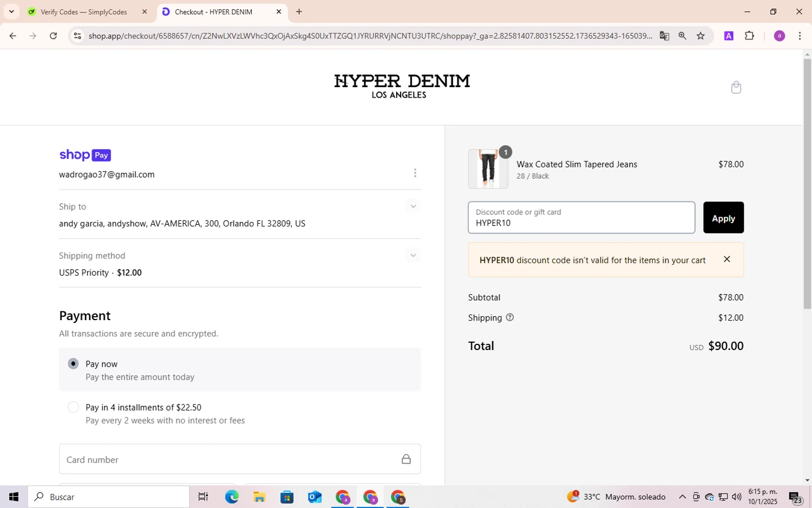Open the shopping bag cart icon

(736, 87)
